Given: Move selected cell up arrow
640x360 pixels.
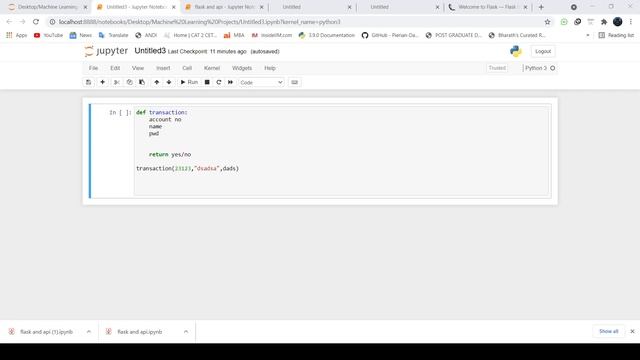Looking at the screenshot, I should (x=156, y=82).
